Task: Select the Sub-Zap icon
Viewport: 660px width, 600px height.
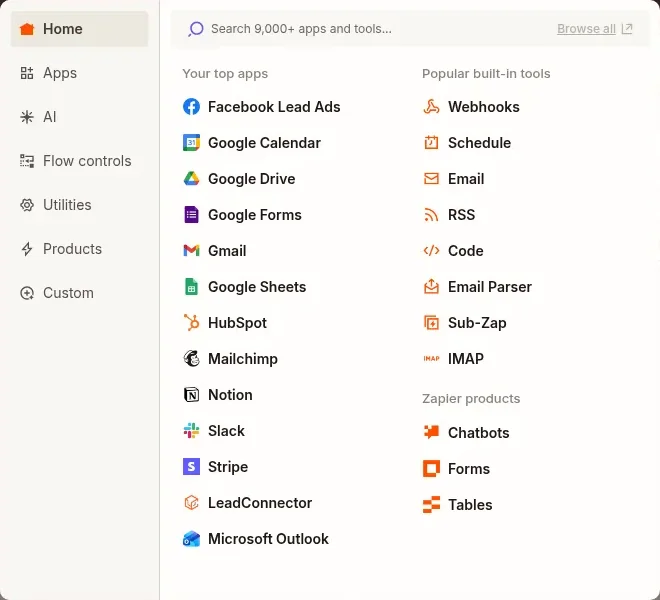Action: [431, 323]
